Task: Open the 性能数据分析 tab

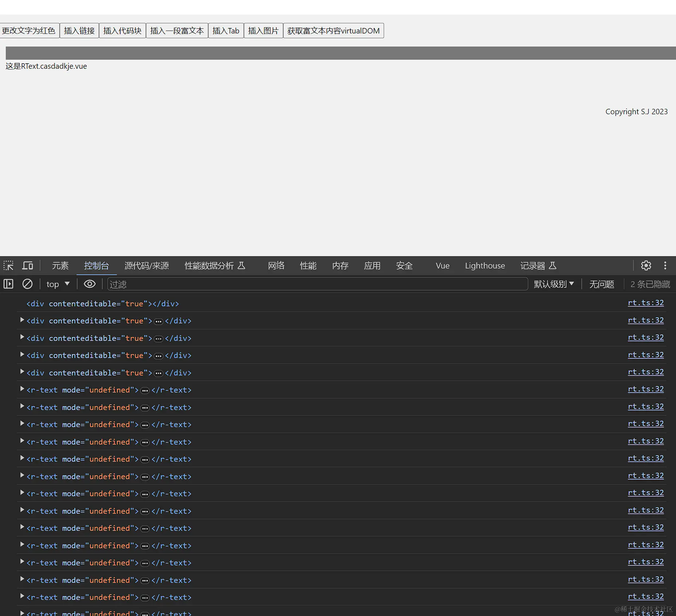Action: tap(215, 266)
